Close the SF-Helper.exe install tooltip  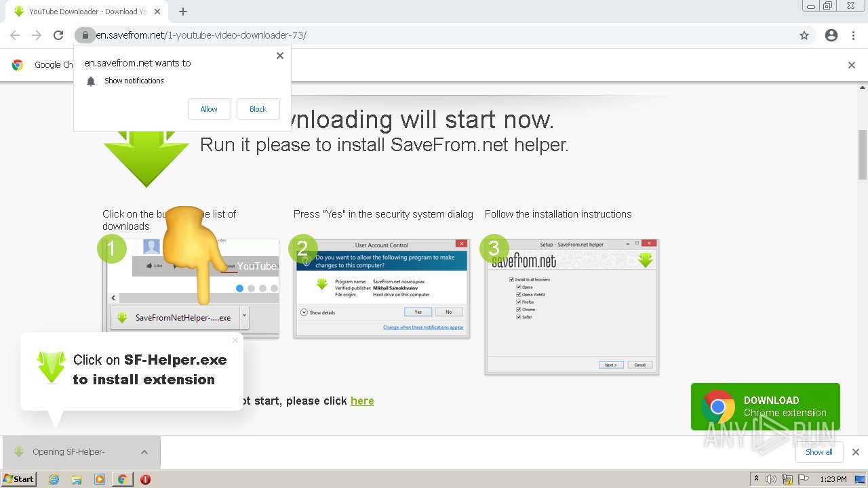[x=235, y=340]
